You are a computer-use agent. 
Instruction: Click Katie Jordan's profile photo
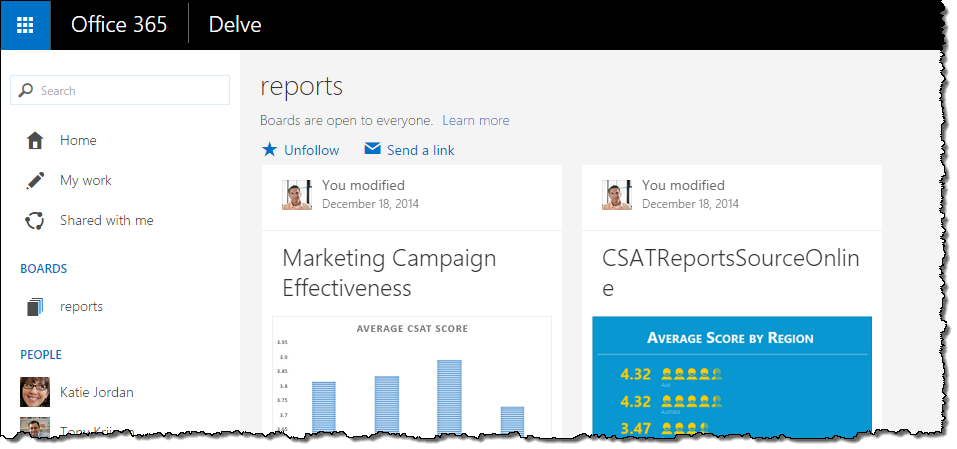(x=35, y=392)
